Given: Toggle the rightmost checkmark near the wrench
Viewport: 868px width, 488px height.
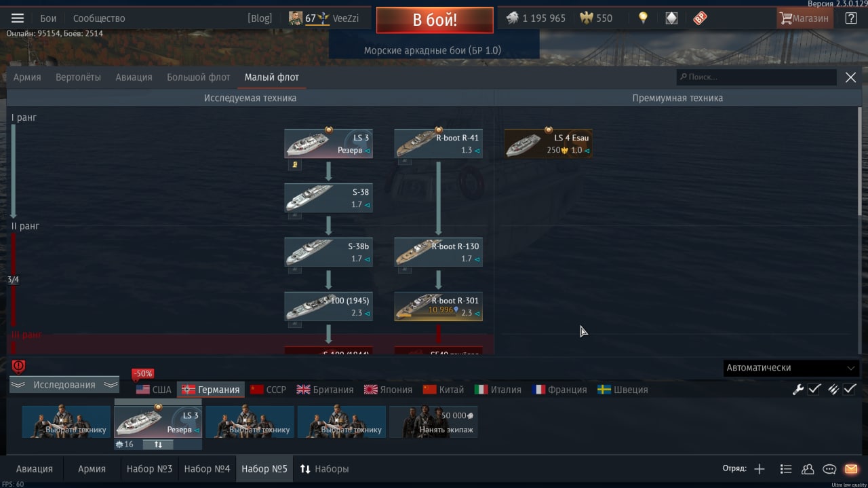Looking at the screenshot, I should (x=850, y=389).
